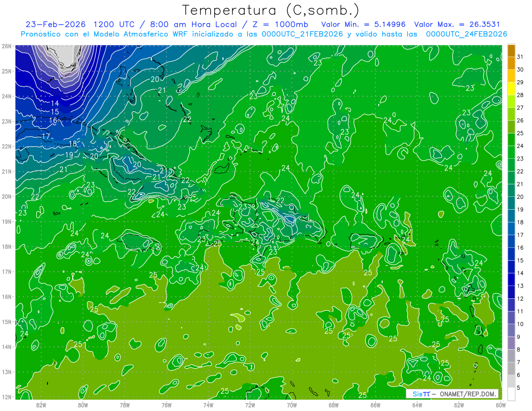Click colorbar value label "31"
The width and height of the screenshot is (532, 411).
coord(520,56)
